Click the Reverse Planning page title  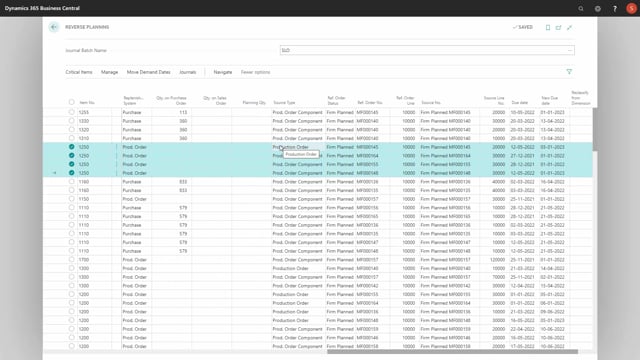tap(87, 27)
